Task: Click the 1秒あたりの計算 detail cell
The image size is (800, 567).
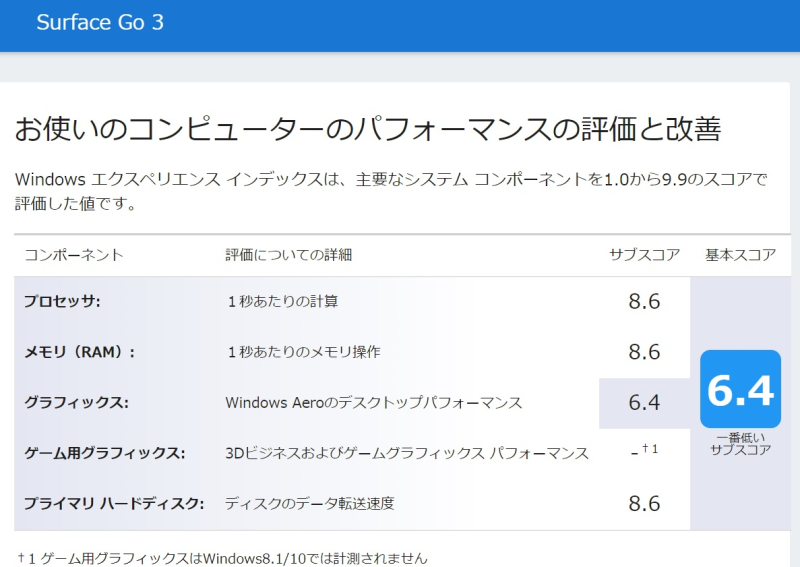Action: [x=283, y=301]
